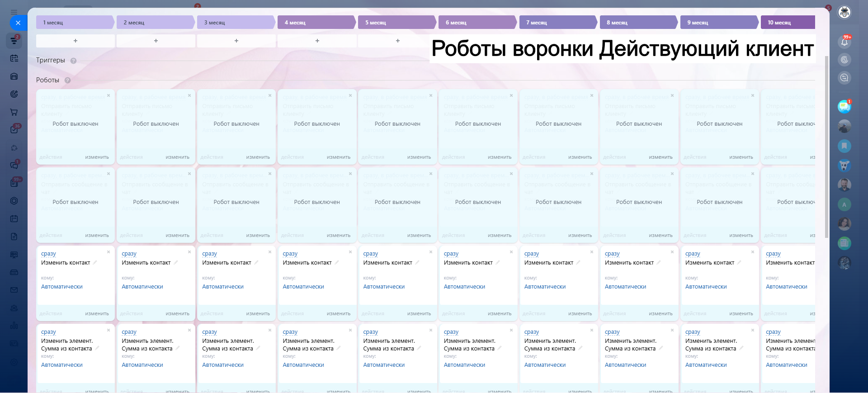Screen dimensions: 868x393
Task: Remove the Изменить контакт robot from 8 месяц column
Action: 672,252
